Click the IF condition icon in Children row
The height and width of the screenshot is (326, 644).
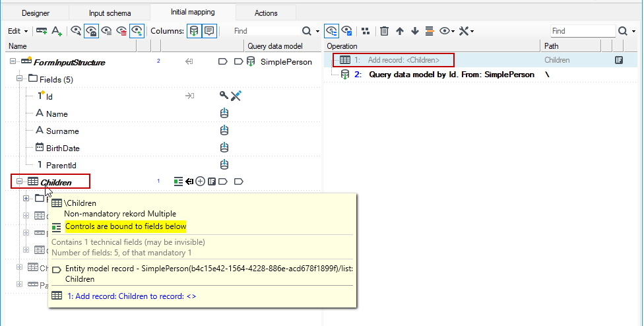pyautogui.click(x=212, y=181)
